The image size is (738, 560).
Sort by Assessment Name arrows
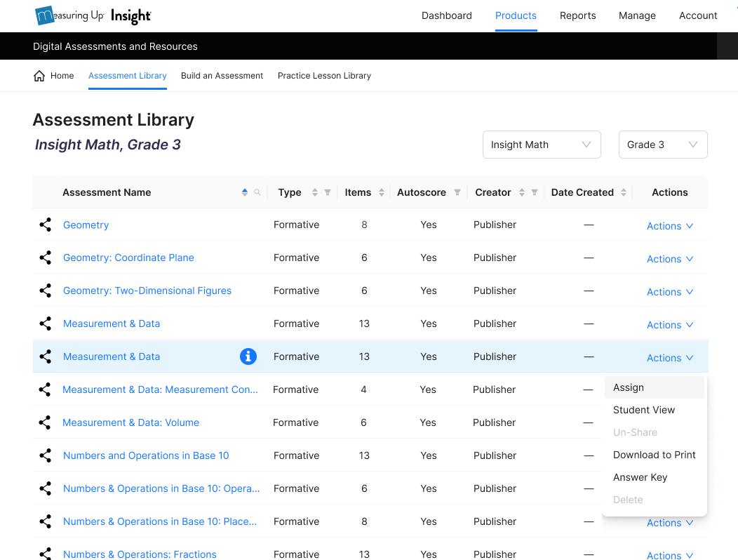pyautogui.click(x=245, y=192)
